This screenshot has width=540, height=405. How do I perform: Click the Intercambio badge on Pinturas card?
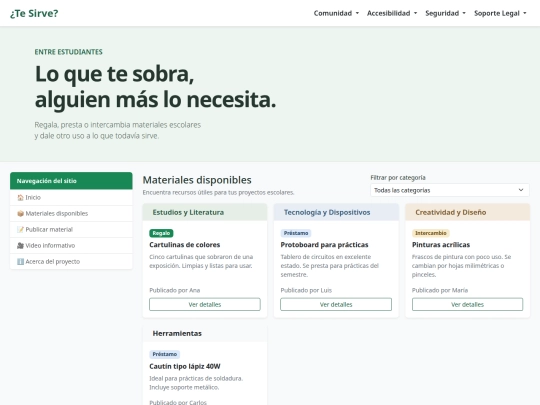[x=431, y=233]
